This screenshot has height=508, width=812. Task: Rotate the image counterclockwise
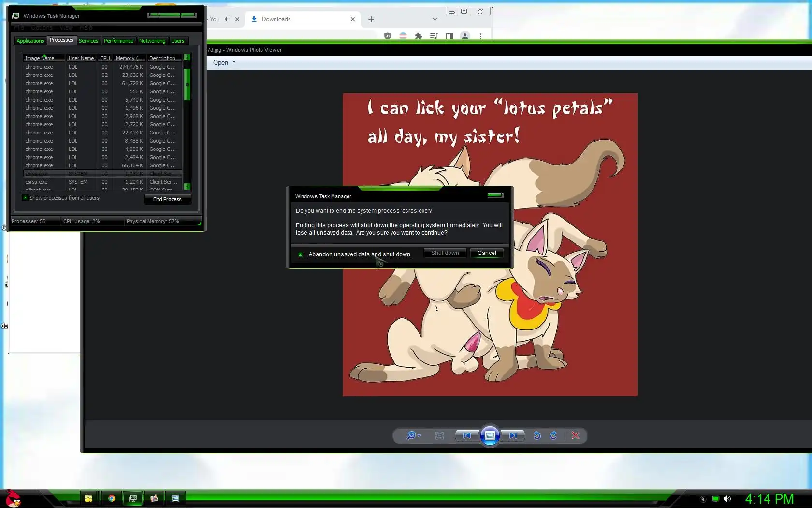537,435
